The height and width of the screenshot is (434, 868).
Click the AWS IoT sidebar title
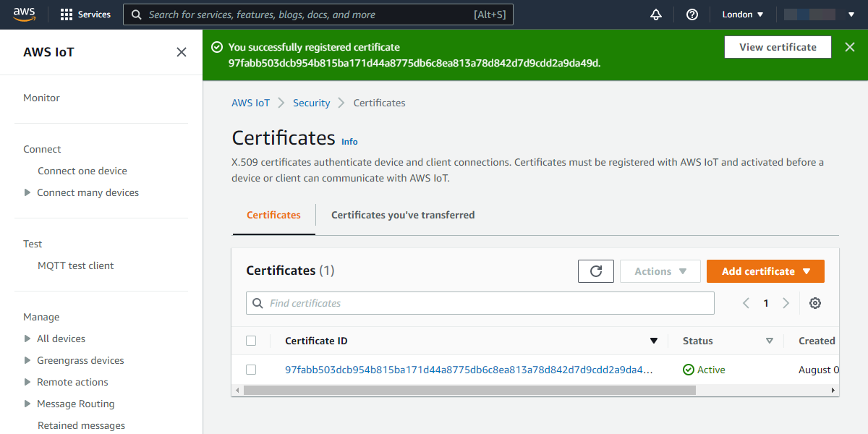coord(48,52)
